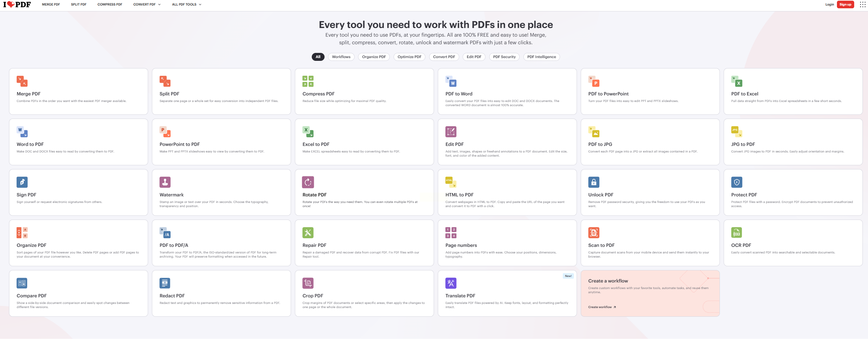Screen dimensions: 868x343
Task: Open the Compress PDF tool icon
Action: [x=308, y=81]
